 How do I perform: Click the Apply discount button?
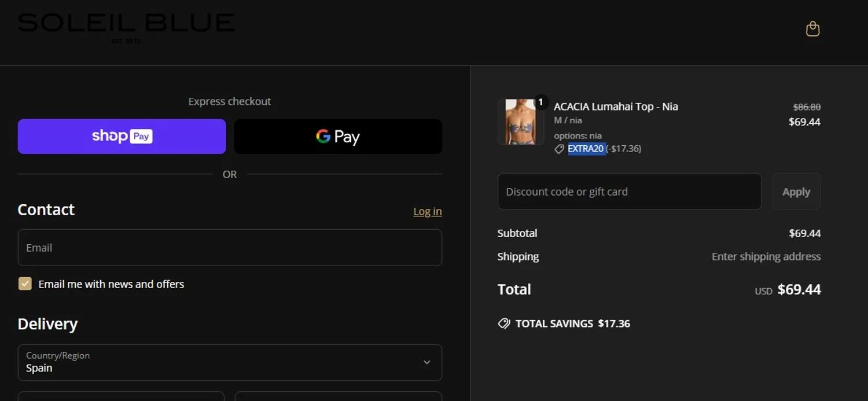pos(796,192)
